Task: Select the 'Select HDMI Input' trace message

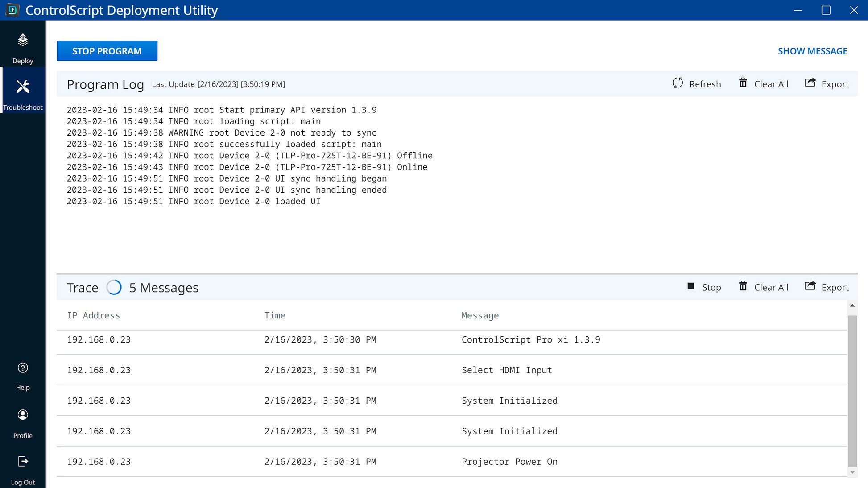Action: (x=507, y=370)
